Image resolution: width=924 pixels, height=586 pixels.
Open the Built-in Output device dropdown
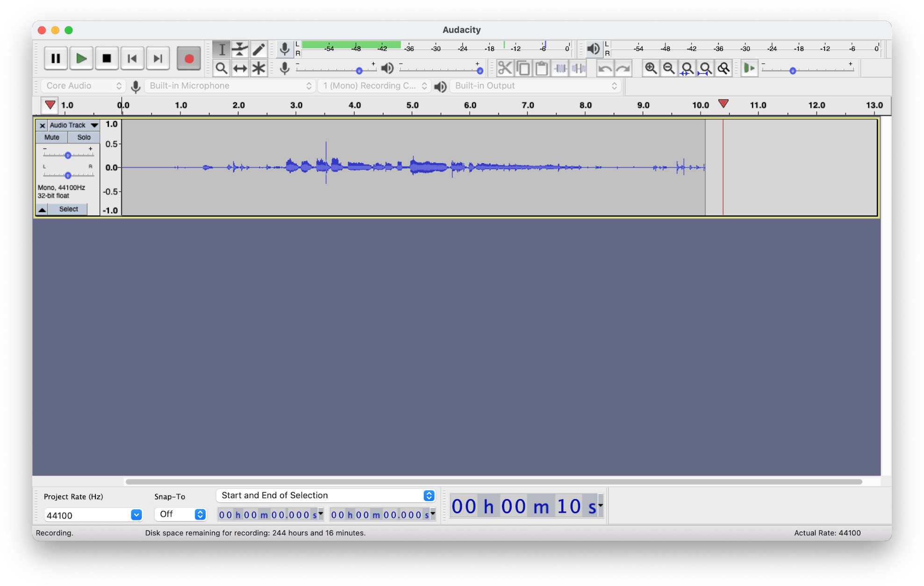[x=536, y=86]
